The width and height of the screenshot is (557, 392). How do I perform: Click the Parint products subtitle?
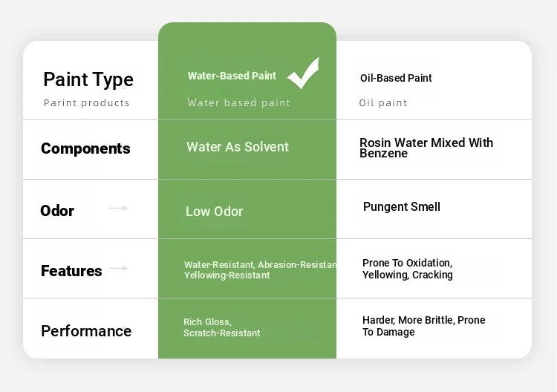pos(87,103)
